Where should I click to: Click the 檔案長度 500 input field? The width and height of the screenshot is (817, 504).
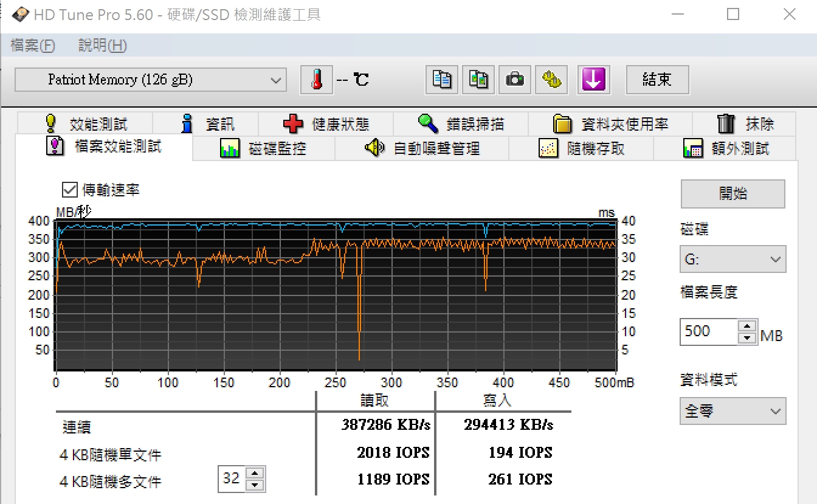[708, 331]
